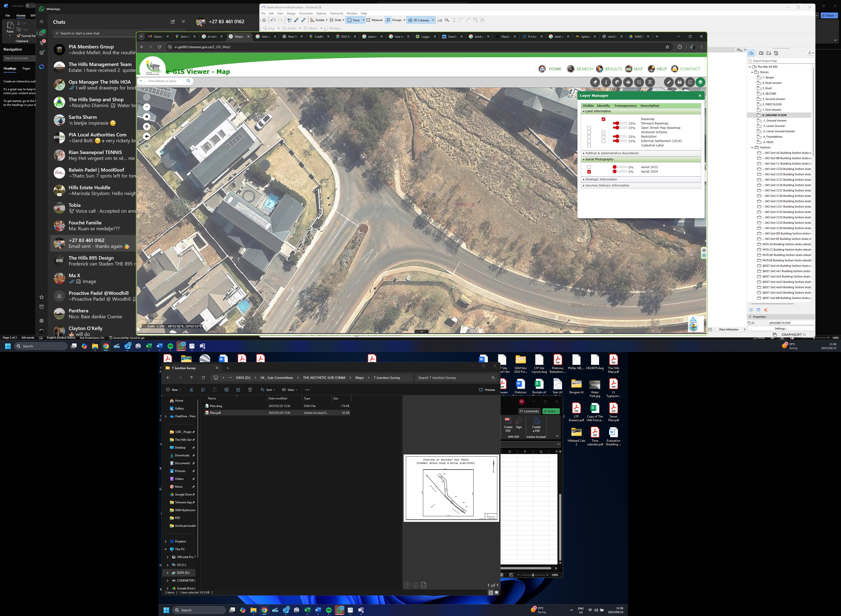Uncheck Aerial 2024 visible checkbox
Image resolution: width=841 pixels, height=616 pixels.
click(589, 172)
